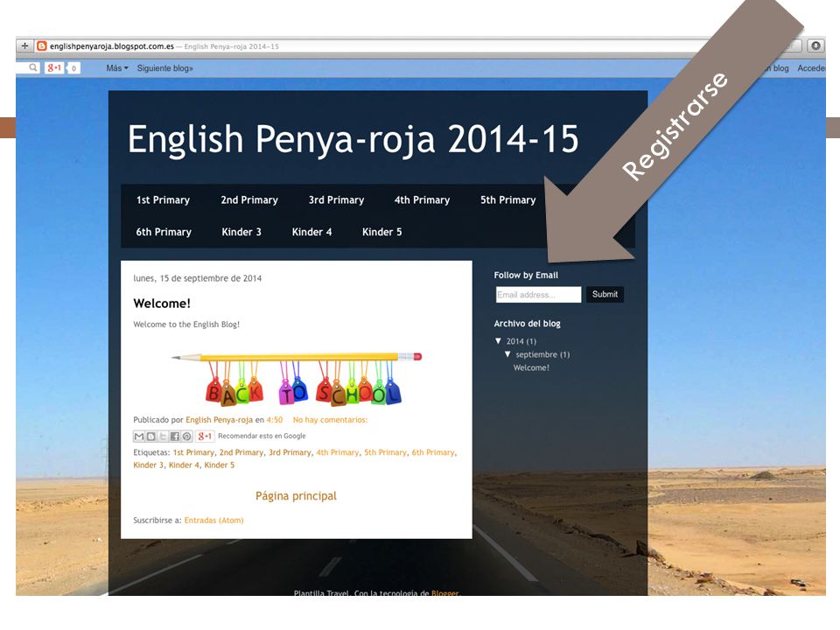Subscribe via Entradas (Atom) link
This screenshot has height=630, width=840.
(x=213, y=520)
